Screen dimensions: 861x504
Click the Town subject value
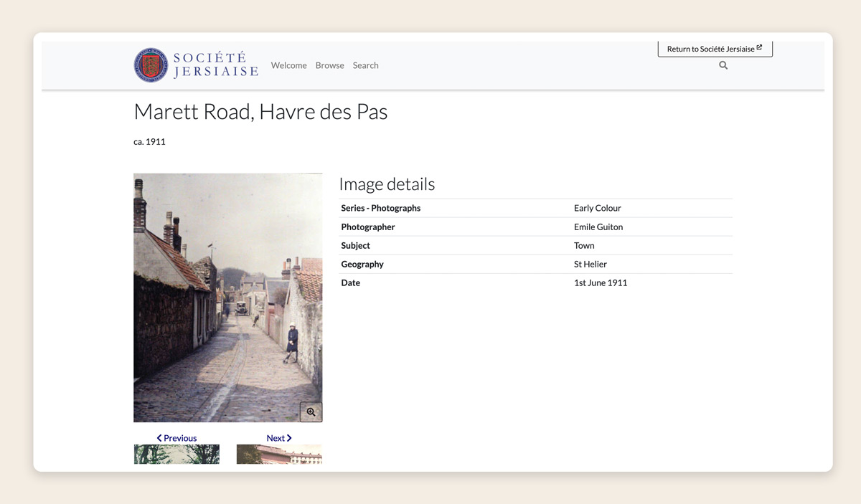click(584, 245)
